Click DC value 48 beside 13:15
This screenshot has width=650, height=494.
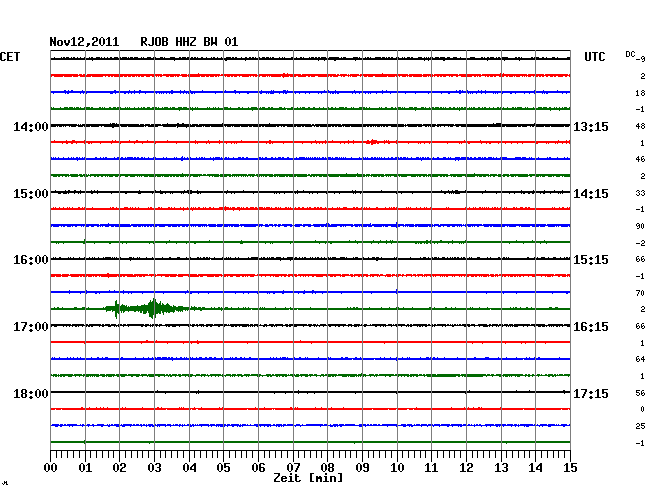[x=640, y=126]
